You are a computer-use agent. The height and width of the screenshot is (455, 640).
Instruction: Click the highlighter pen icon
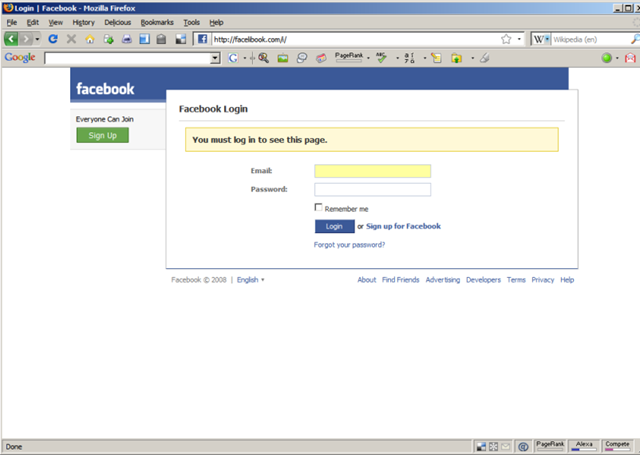(x=484, y=58)
